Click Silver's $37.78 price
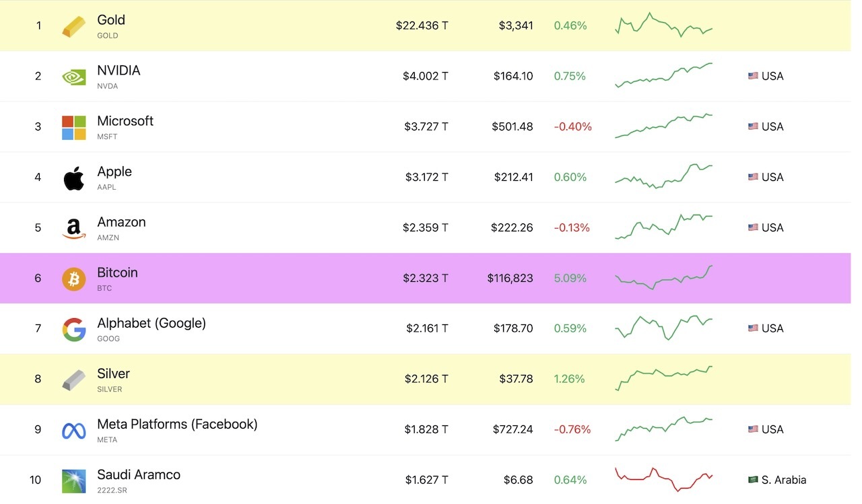Image resolution: width=862 pixels, height=504 pixels. click(x=517, y=379)
